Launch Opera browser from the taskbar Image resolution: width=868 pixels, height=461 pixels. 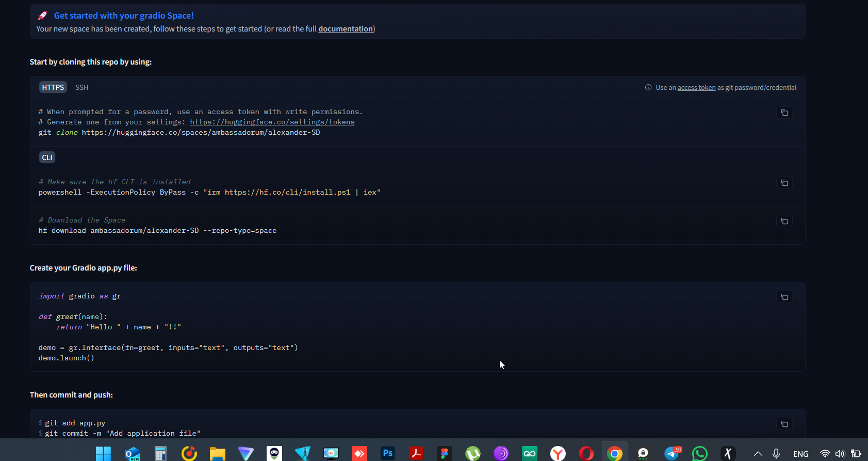[586, 454]
